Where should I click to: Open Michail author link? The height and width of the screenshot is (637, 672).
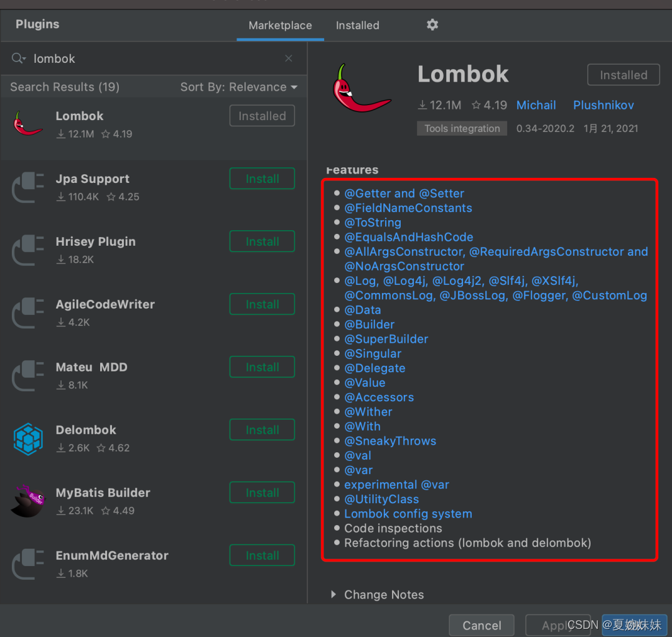click(536, 105)
